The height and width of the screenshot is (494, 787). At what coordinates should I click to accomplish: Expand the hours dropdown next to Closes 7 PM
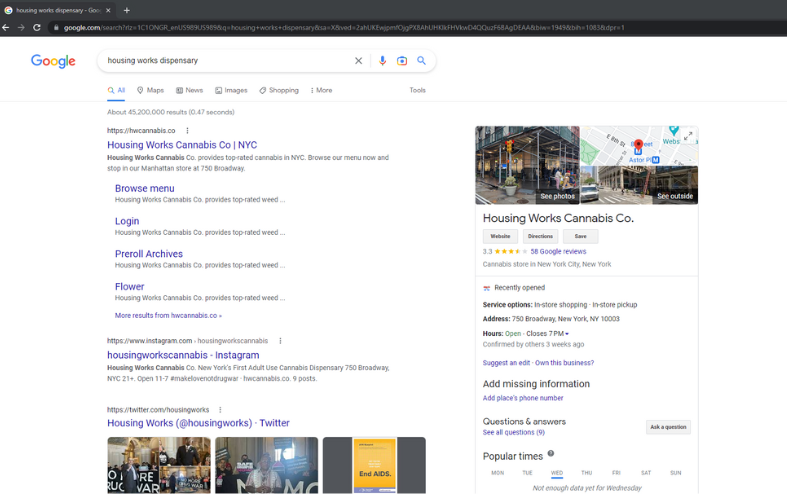click(x=567, y=334)
